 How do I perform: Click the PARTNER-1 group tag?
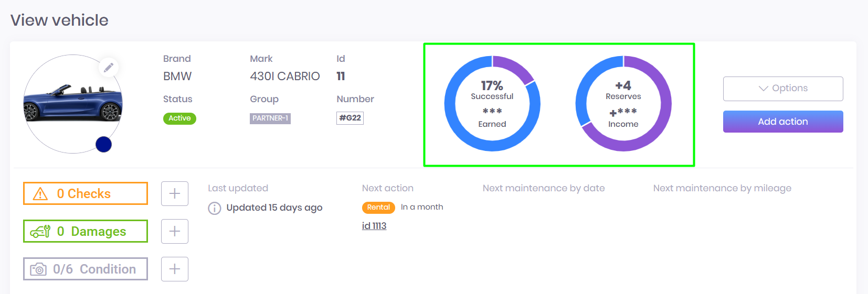(x=270, y=118)
